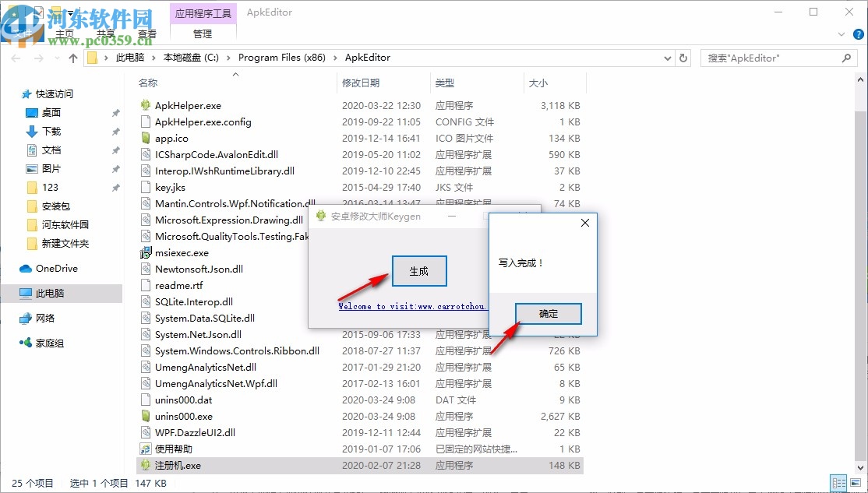Click the WPF.DazzleUI2.dll file icon
This screenshot has height=493, width=868.
146,433
